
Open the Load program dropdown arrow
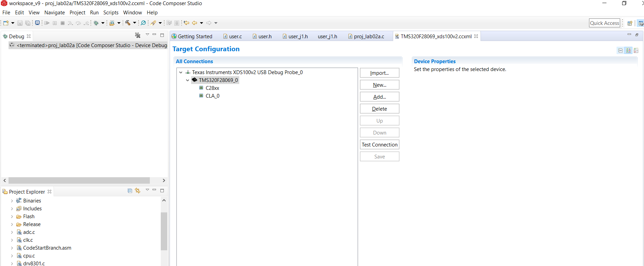pyautogui.click(x=119, y=23)
